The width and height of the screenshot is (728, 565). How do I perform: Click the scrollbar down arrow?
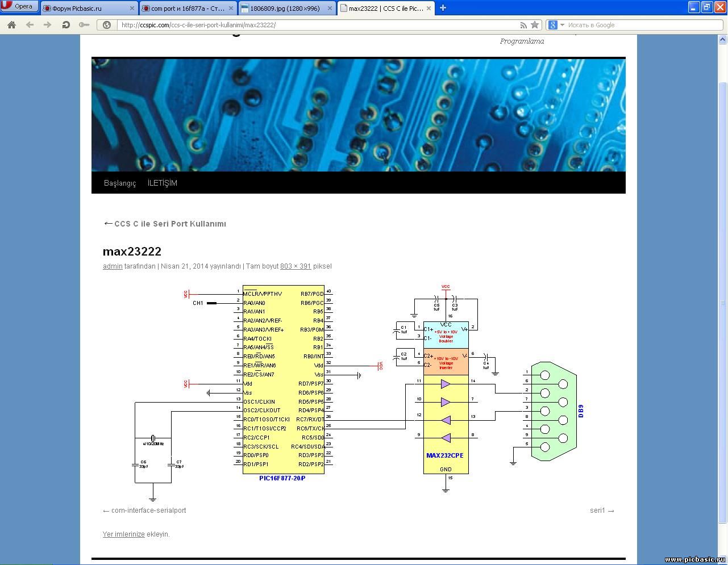point(723,560)
